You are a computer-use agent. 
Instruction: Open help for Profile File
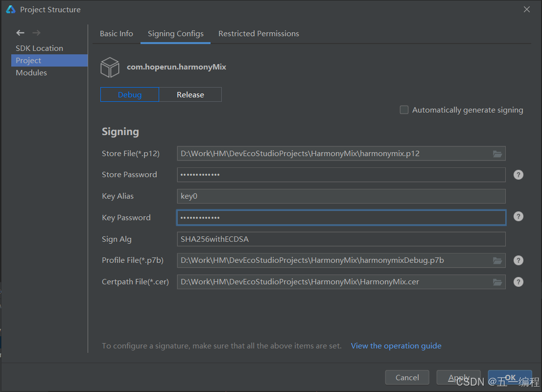click(518, 260)
